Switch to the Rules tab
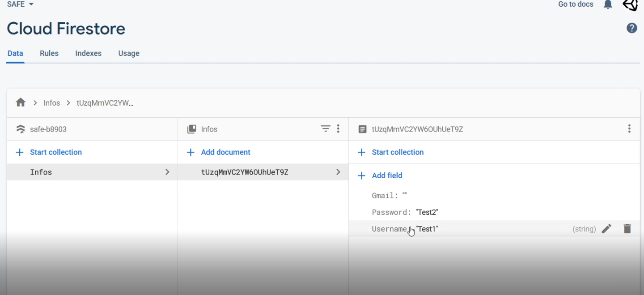644x295 pixels. coord(49,53)
